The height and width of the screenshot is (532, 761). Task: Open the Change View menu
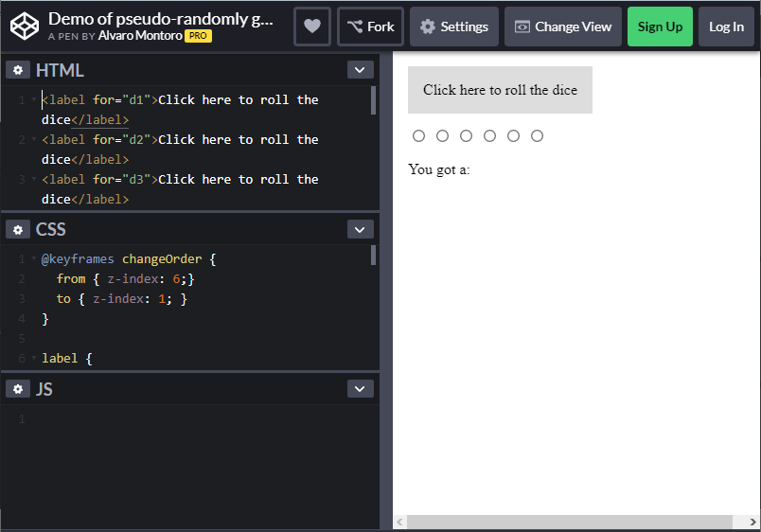[x=563, y=27]
